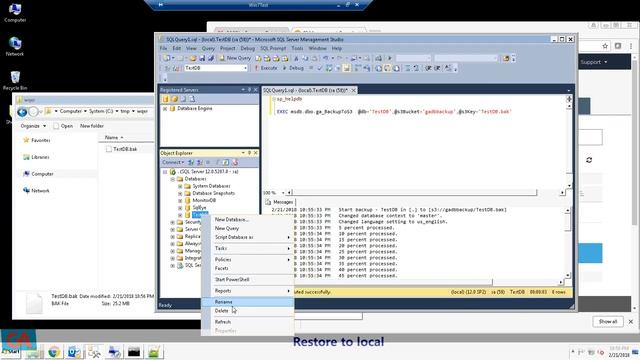This screenshot has height=360, width=640.
Task: Open the Tasks submenu
Action: [247, 249]
